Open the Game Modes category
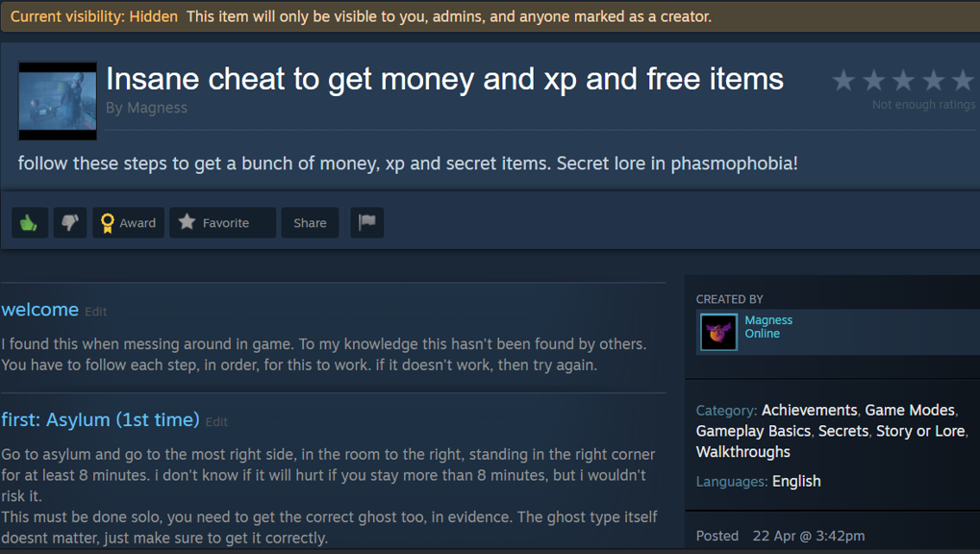 (x=910, y=410)
